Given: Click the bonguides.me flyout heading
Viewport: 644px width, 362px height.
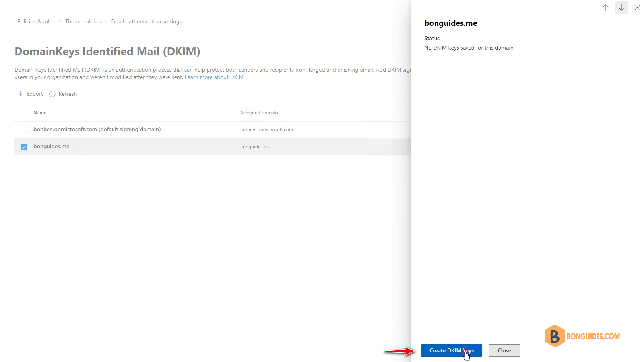Looking at the screenshot, I should coord(451,23).
